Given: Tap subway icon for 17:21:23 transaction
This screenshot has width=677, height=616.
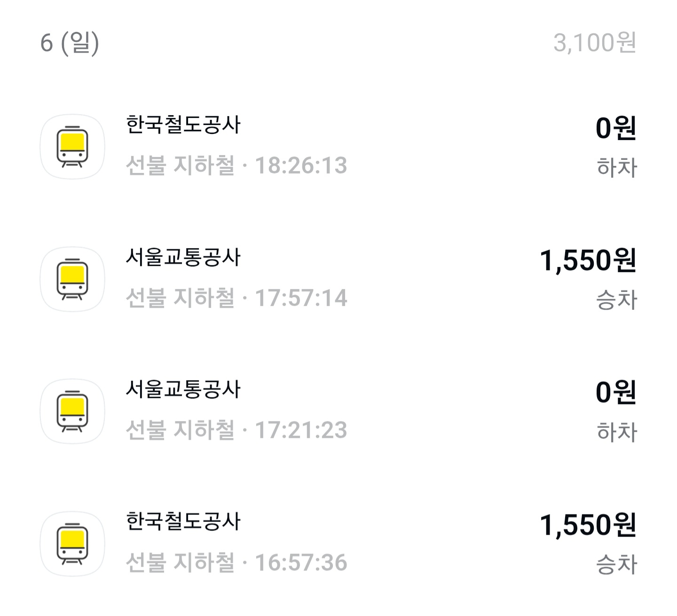Looking at the screenshot, I should [72, 411].
